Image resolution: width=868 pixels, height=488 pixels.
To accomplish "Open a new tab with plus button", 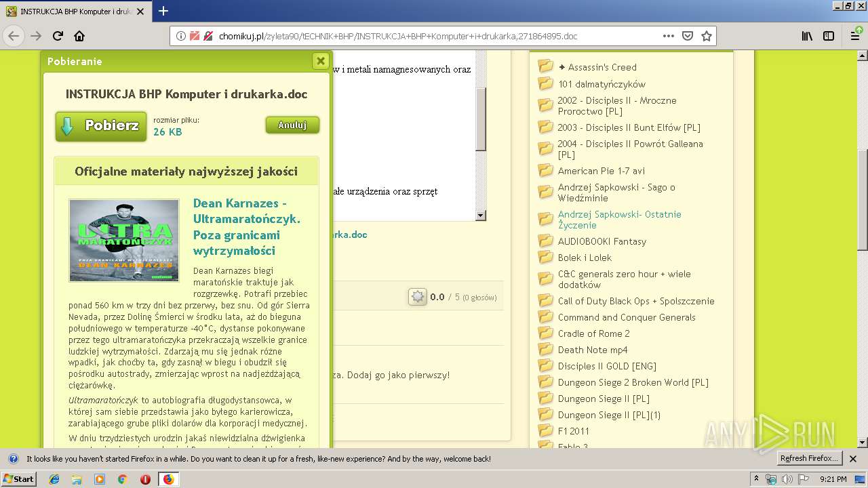I will (x=163, y=11).
